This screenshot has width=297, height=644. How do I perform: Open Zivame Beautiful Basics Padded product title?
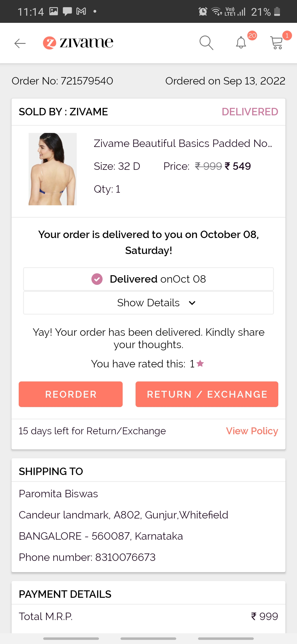(183, 143)
